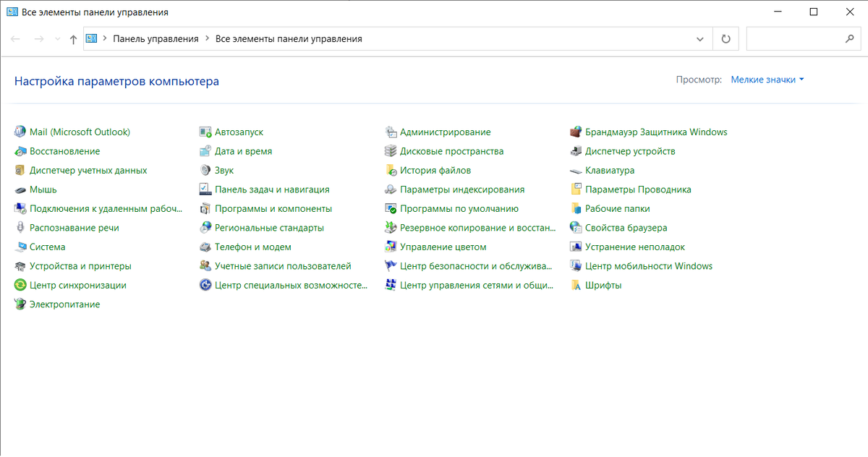Open Устройства и принтеры icon

pos(20,266)
